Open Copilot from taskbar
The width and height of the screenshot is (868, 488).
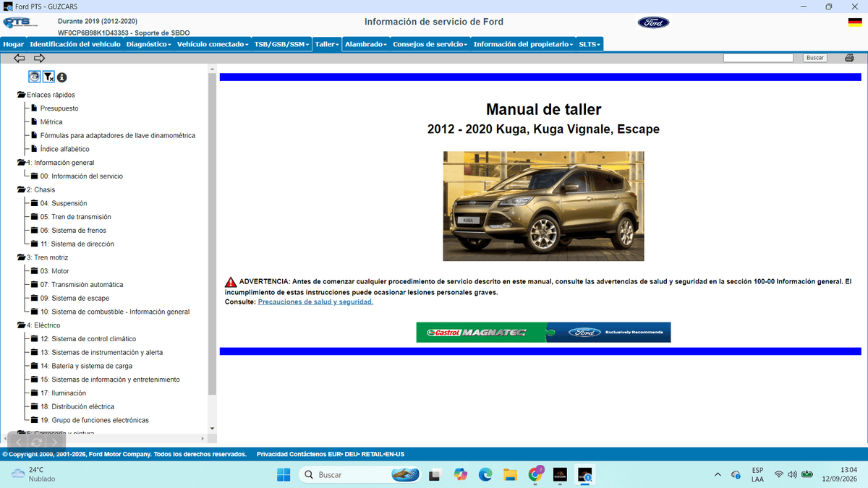[x=460, y=475]
